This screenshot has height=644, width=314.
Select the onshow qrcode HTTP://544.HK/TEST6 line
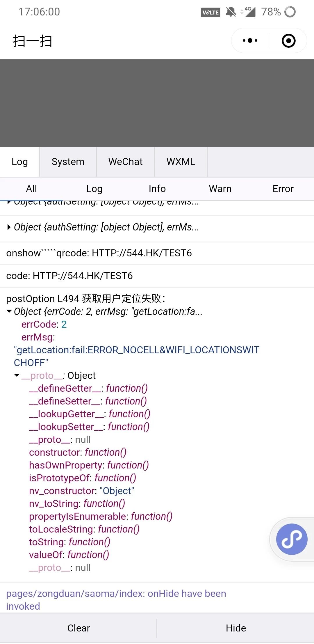click(x=99, y=253)
